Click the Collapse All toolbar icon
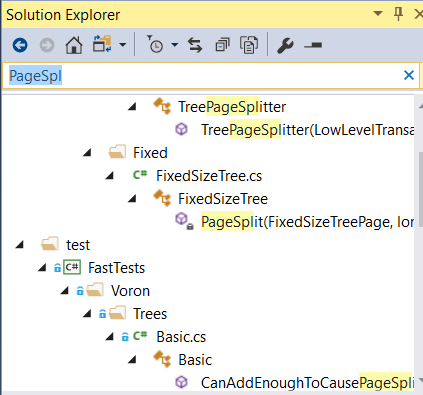This screenshot has height=395, width=423. (222, 45)
